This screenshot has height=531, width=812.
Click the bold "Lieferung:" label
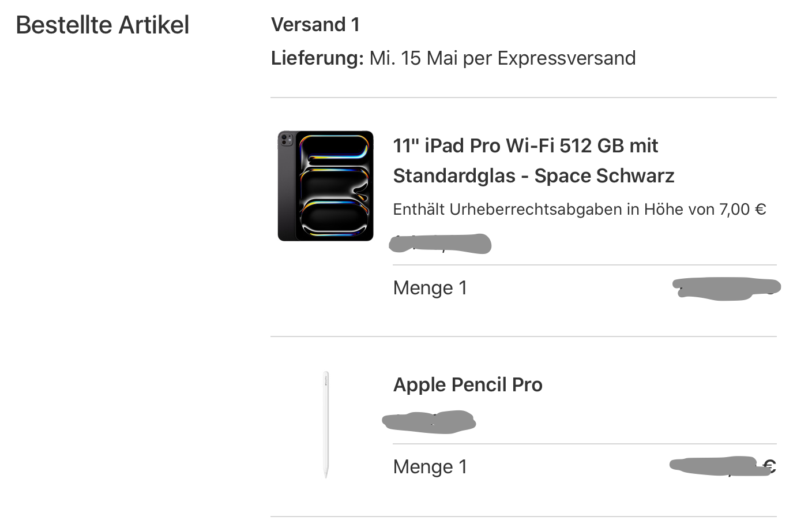317,58
